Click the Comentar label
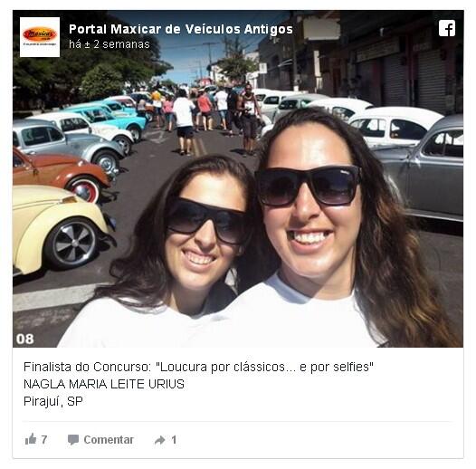Image resolution: width=476 pixels, height=469 pixels. (x=109, y=439)
